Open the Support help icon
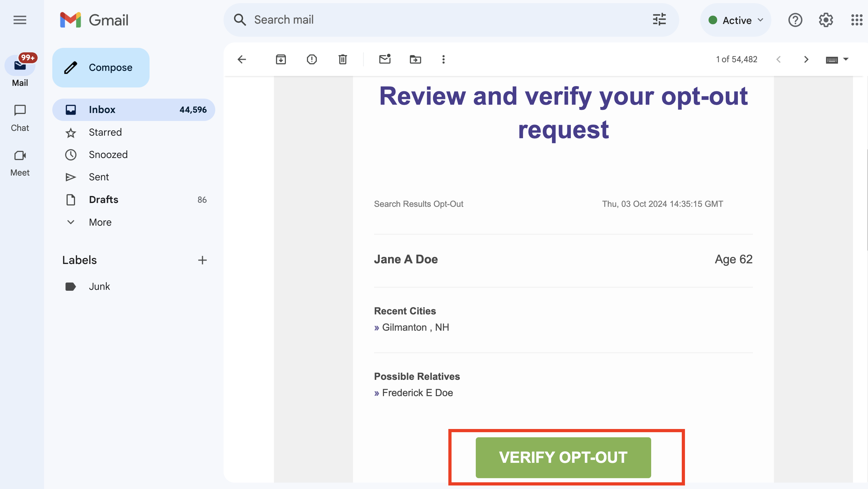 tap(795, 20)
